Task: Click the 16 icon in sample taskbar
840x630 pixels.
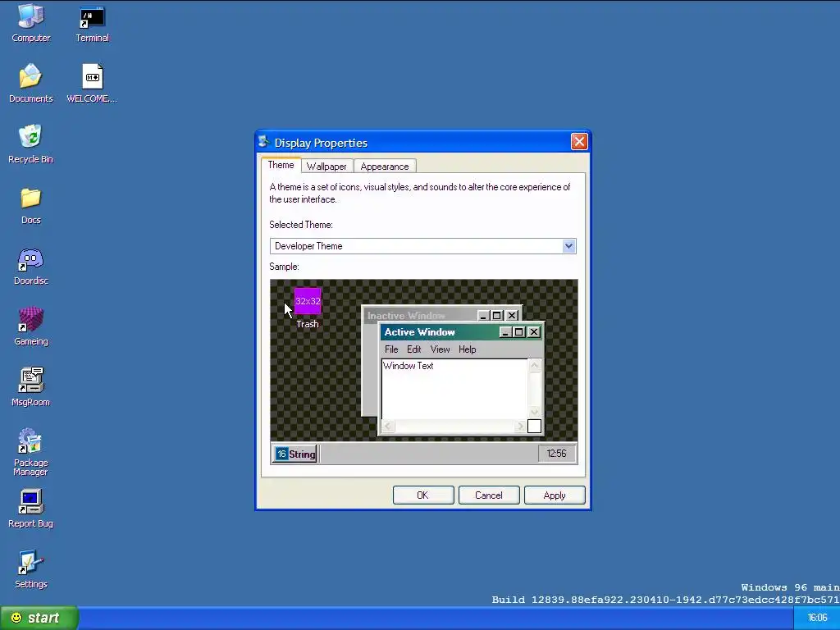Action: point(281,454)
